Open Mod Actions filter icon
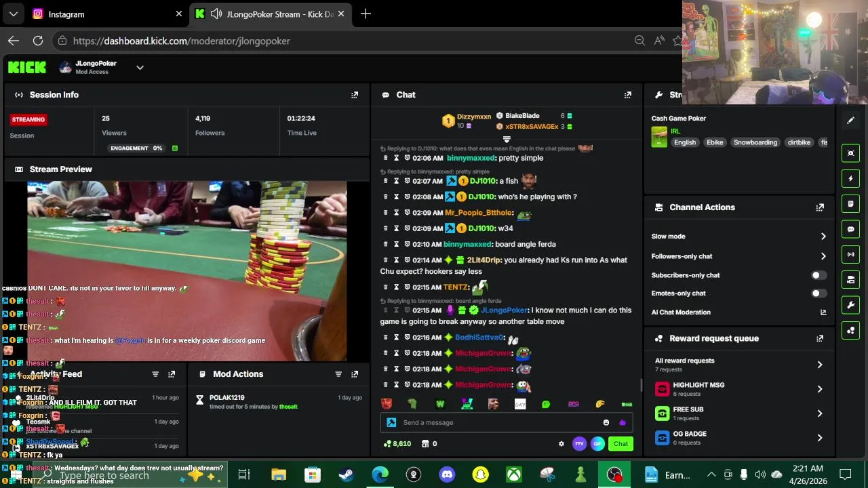The image size is (868, 488). point(338,374)
